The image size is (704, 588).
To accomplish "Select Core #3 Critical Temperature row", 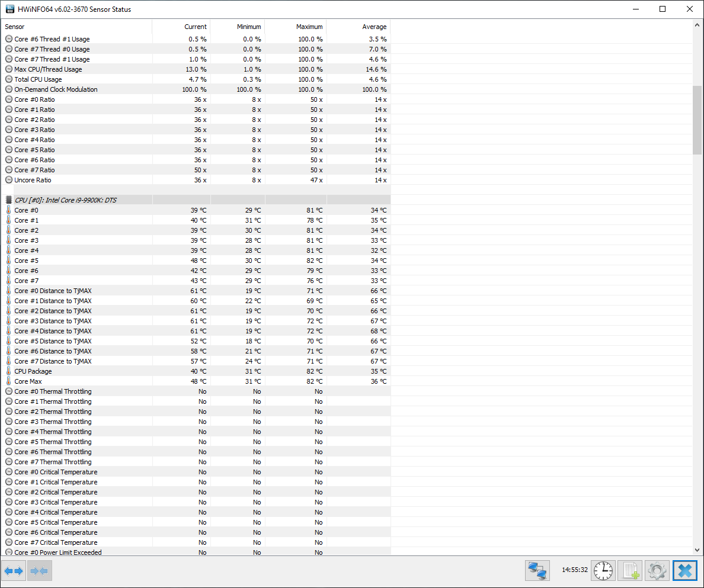I will pos(196,502).
